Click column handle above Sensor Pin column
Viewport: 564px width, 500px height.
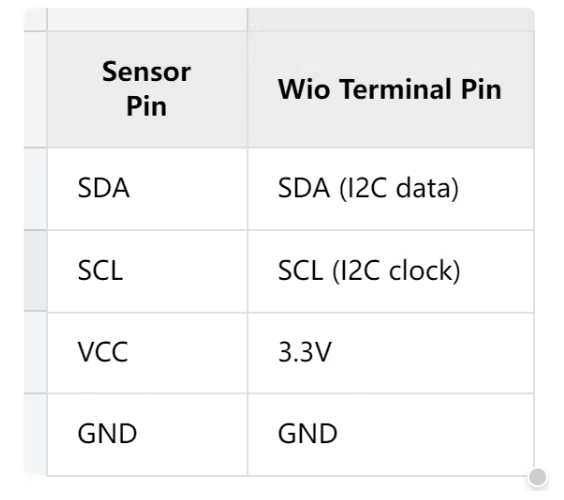147,19
